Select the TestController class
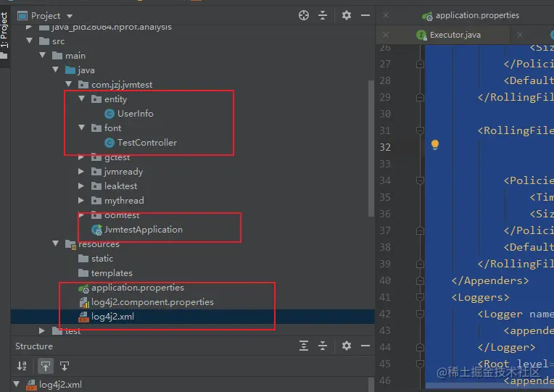 pos(147,142)
